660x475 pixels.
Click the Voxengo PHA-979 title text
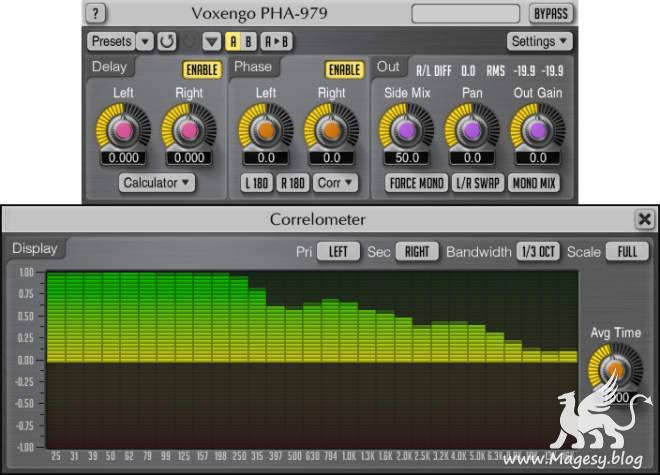coord(259,13)
